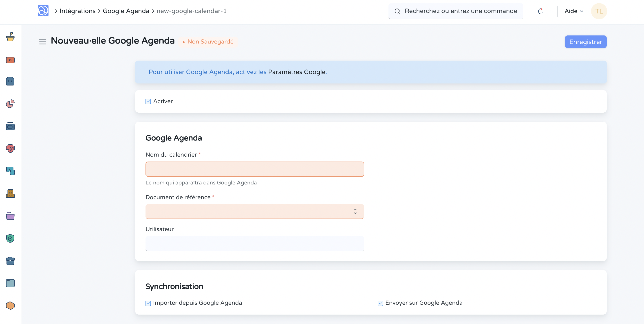Viewport: 644px width, 324px height.
Task: Click the pie chart analytics icon
Action: point(10,104)
